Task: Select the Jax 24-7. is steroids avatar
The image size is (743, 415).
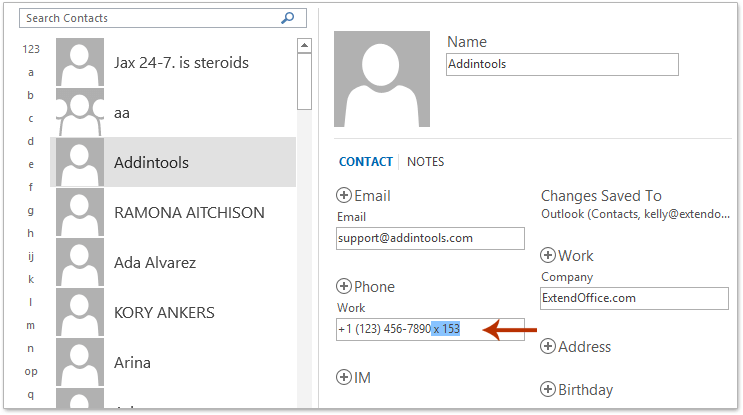Action: pyautogui.click(x=80, y=62)
